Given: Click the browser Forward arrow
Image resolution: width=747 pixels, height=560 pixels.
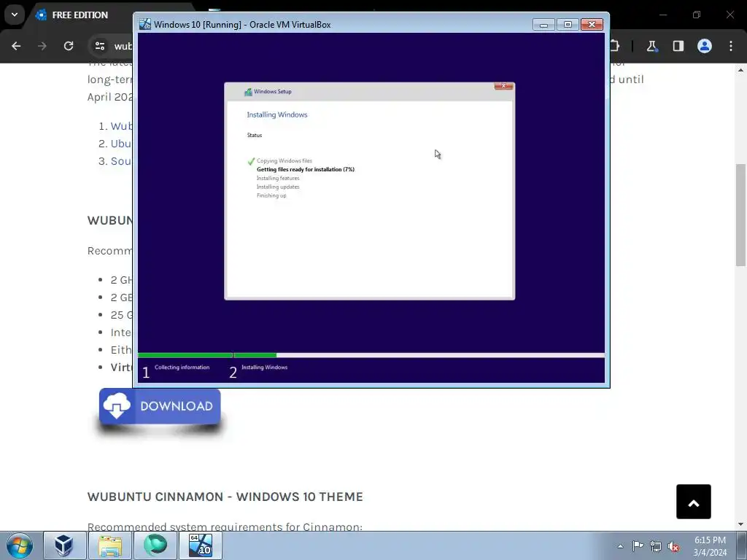Looking at the screenshot, I should [42, 46].
